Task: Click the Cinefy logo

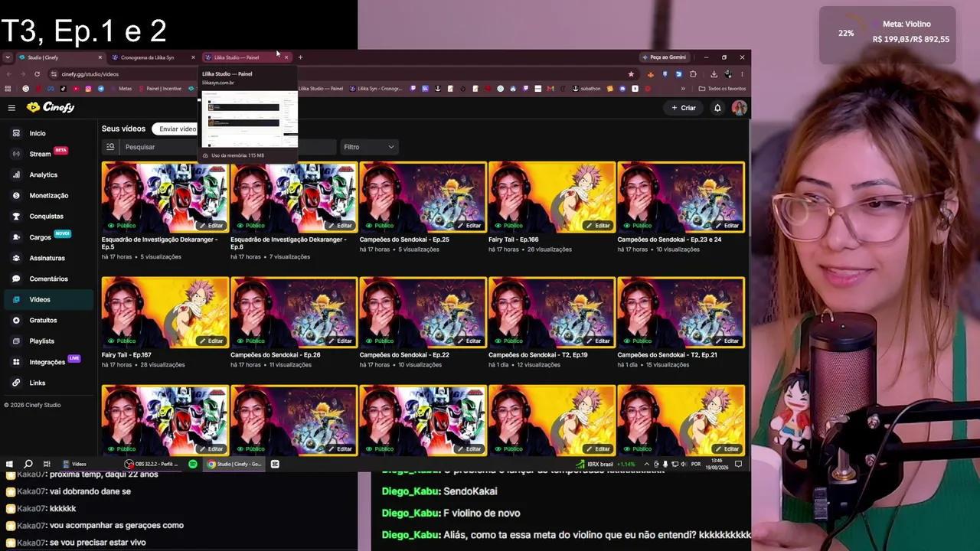Action: tap(51, 108)
